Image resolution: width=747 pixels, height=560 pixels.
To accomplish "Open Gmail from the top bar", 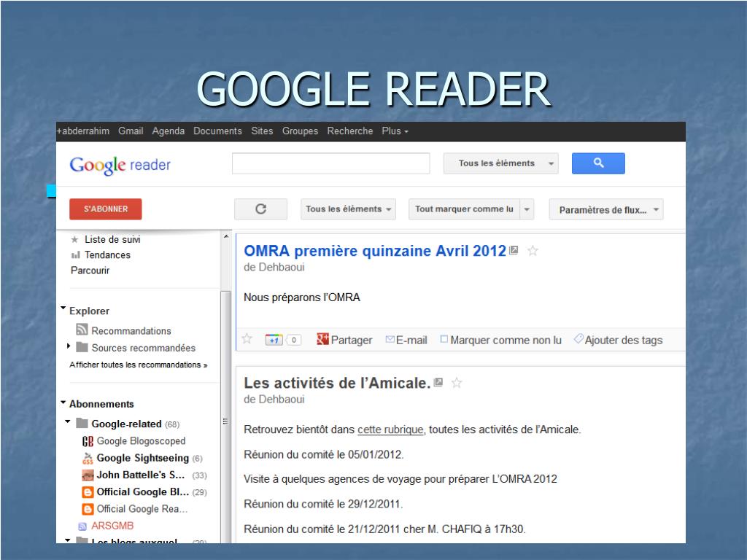I will pyautogui.click(x=131, y=131).
